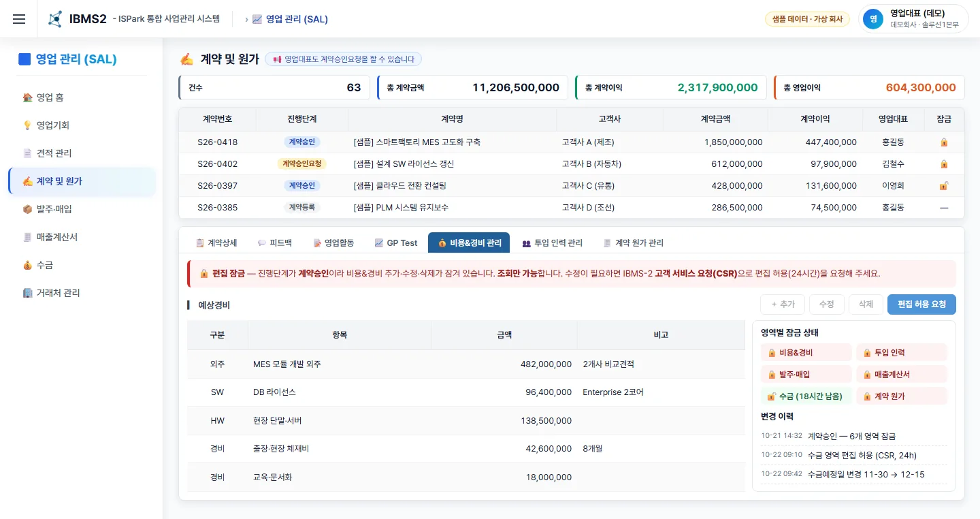Select the GP Test tab
This screenshot has width=980, height=519.
(x=396, y=242)
